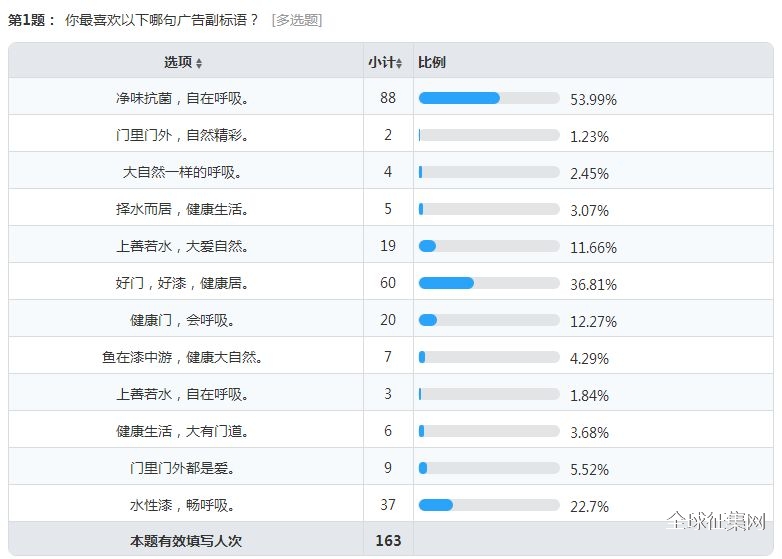This screenshot has height=559, width=782.
Task: Click option text 门里门外都是爱。
Action: point(182,468)
